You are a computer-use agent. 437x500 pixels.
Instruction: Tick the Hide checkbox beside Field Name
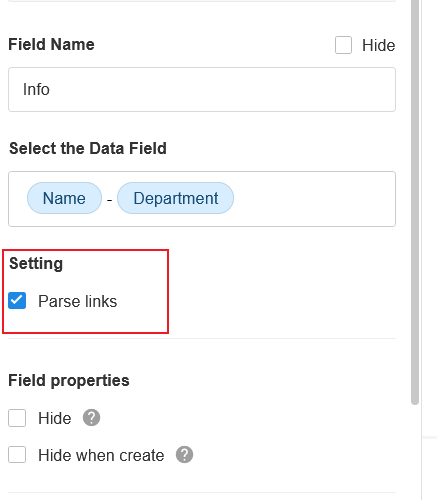click(343, 45)
